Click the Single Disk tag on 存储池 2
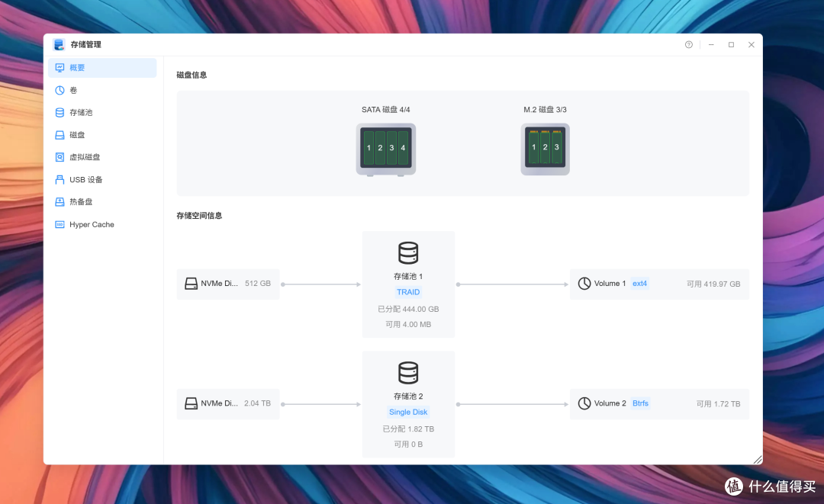This screenshot has height=504, width=824. point(408,413)
